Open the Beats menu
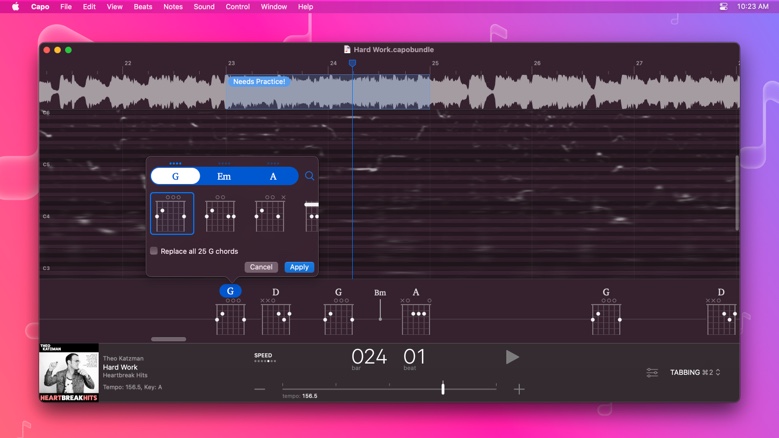The height and width of the screenshot is (438, 779). pyautogui.click(x=143, y=6)
